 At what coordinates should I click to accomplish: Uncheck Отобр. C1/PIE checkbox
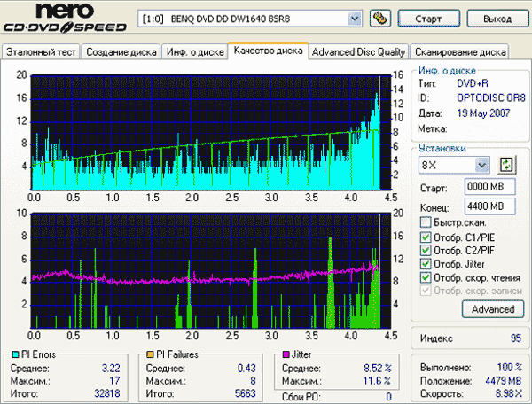click(x=426, y=237)
